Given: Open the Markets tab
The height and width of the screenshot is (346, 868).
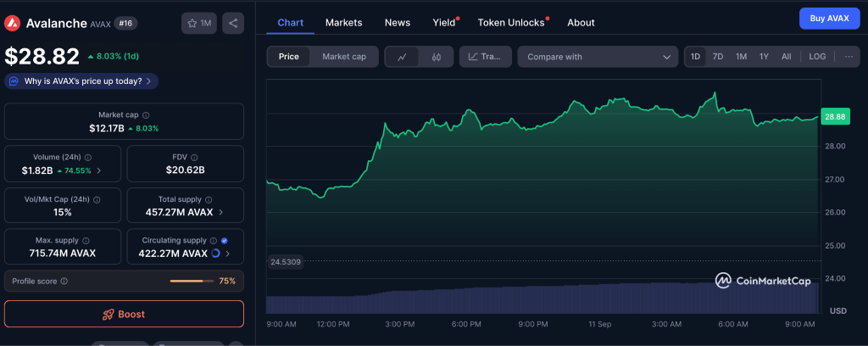Looking at the screenshot, I should click(344, 23).
